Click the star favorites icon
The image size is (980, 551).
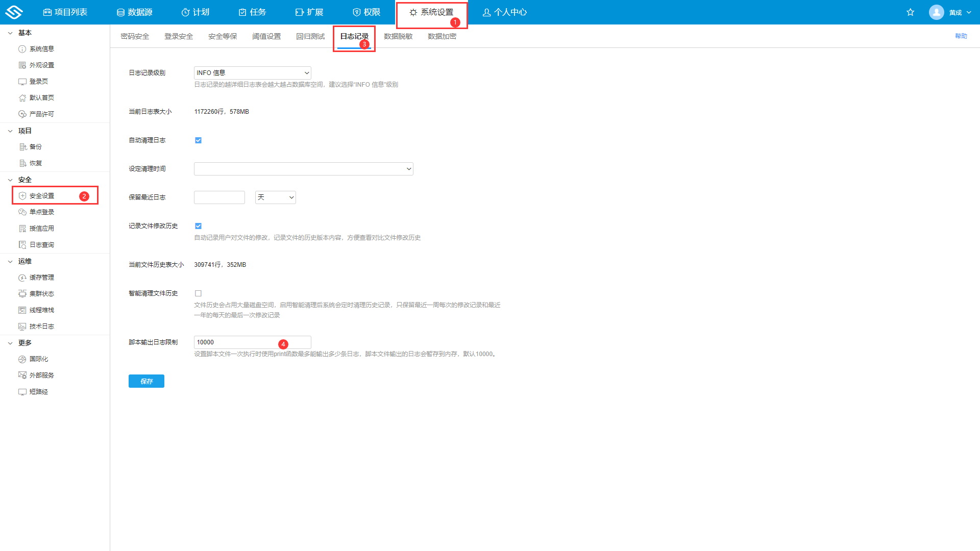910,12
